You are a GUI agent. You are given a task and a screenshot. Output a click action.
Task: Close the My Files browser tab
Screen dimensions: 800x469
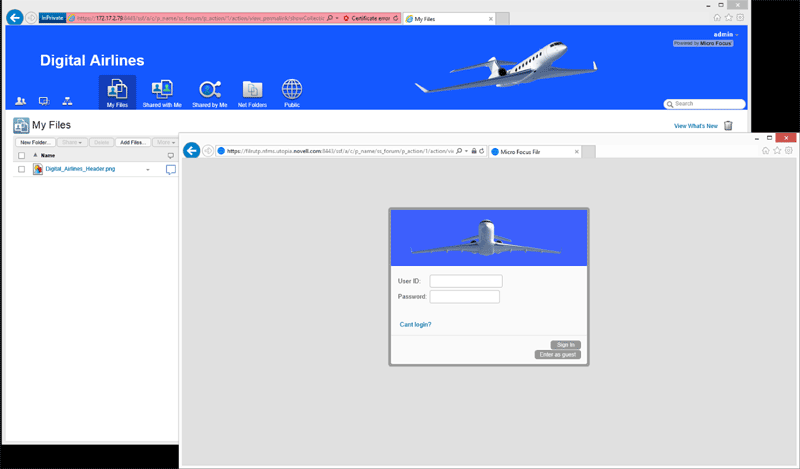tap(491, 19)
